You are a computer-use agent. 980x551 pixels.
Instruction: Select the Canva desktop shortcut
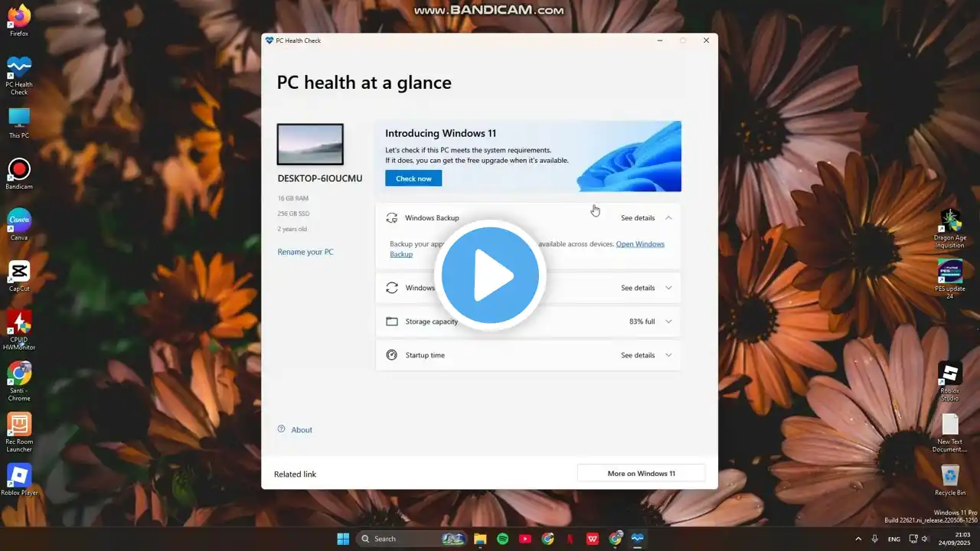pos(19,224)
